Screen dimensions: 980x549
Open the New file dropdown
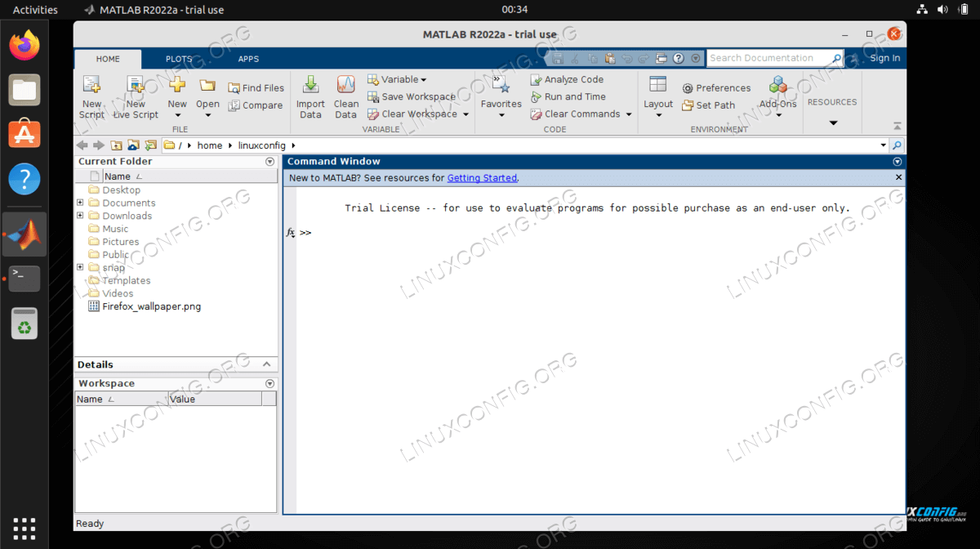coord(177,97)
